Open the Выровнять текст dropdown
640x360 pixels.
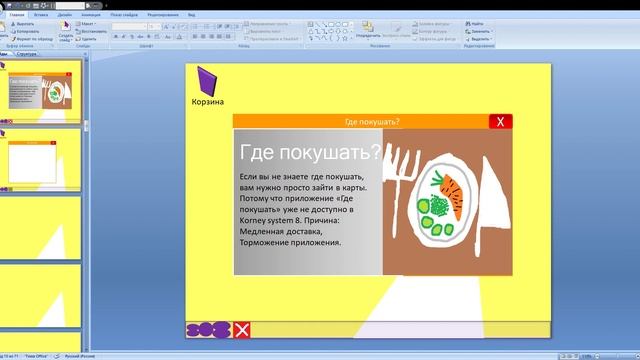[264, 31]
